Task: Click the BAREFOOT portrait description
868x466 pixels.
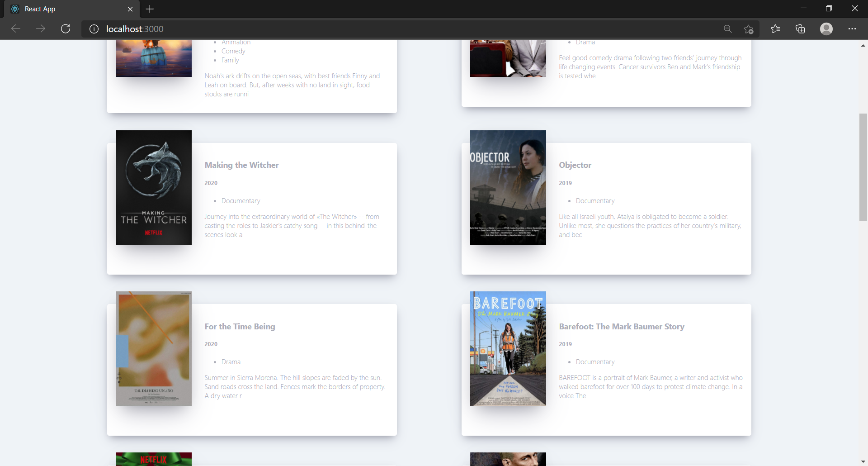Action: click(x=651, y=387)
